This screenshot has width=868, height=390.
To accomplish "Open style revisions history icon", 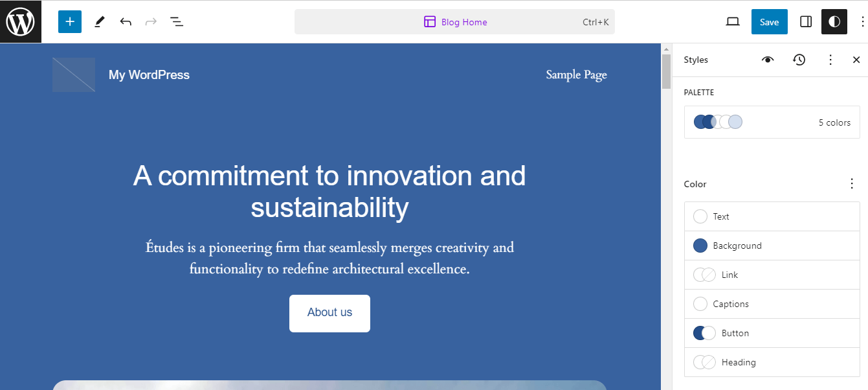I will click(799, 60).
